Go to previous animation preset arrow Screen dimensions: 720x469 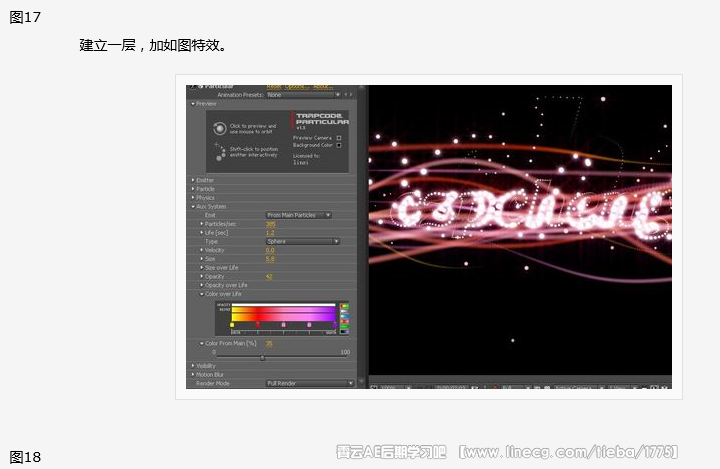click(x=346, y=95)
